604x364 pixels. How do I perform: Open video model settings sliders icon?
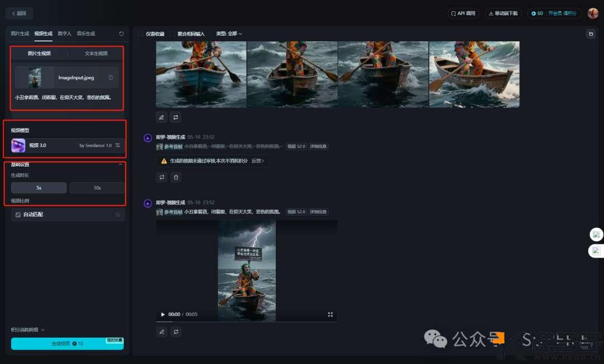(117, 145)
